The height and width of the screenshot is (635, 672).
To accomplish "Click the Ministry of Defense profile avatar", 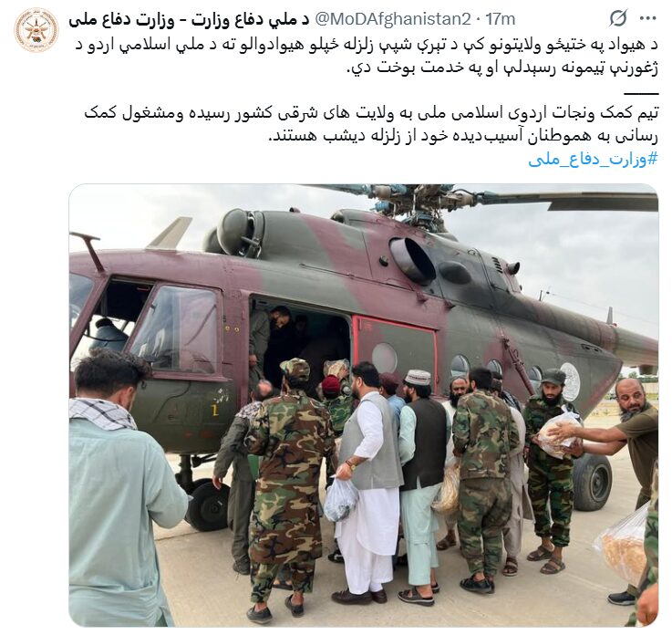I will click(36, 29).
